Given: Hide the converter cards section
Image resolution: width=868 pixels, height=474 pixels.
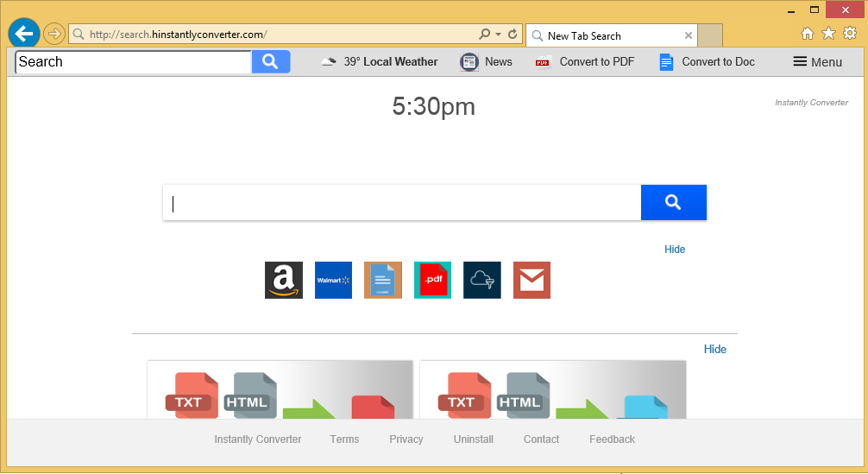Looking at the screenshot, I should 714,350.
